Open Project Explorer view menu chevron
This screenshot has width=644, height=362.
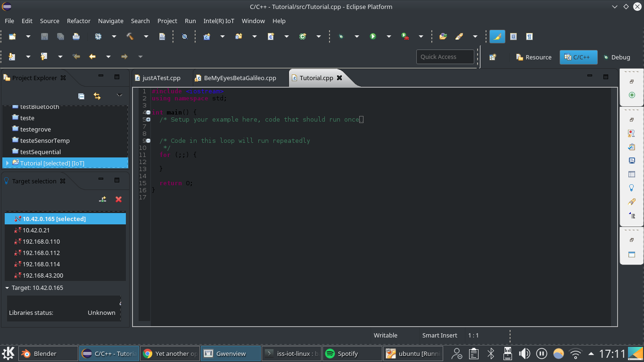(119, 96)
